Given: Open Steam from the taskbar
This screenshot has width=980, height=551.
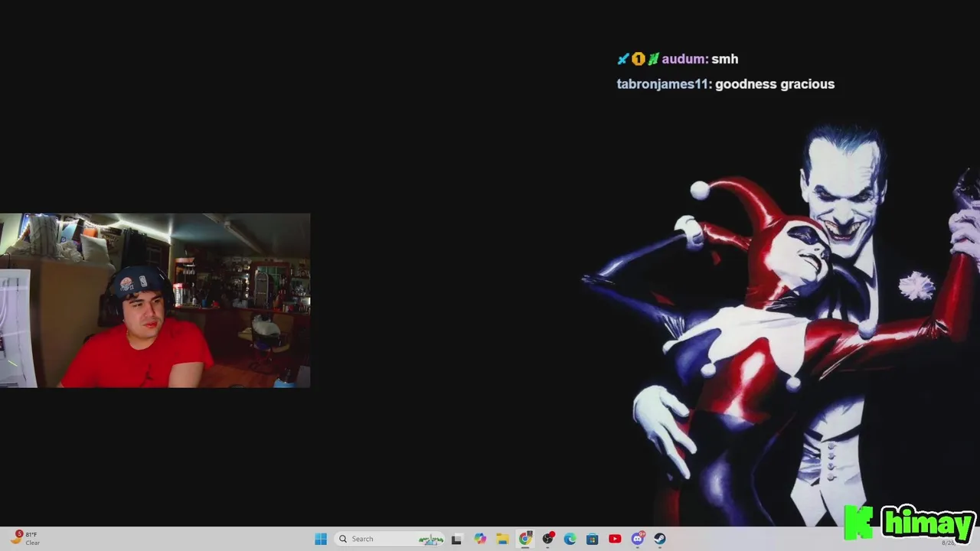Looking at the screenshot, I should click(x=660, y=539).
